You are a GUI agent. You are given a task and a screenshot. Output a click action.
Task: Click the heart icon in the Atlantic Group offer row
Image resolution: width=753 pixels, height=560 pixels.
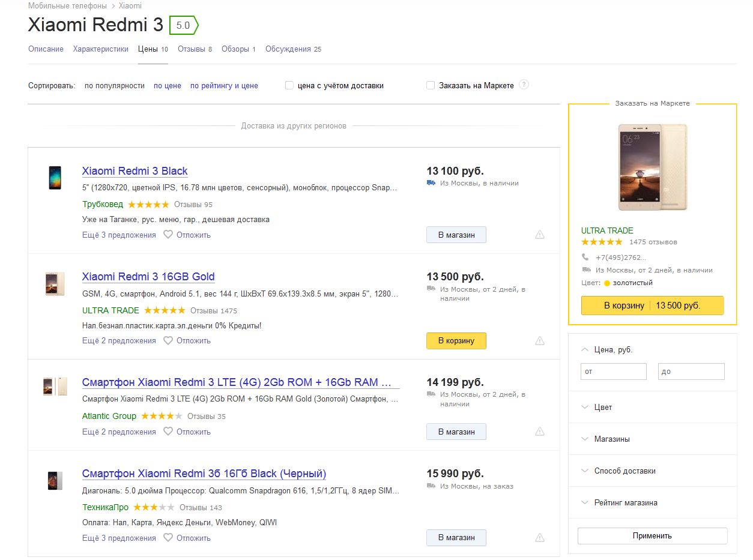[168, 432]
